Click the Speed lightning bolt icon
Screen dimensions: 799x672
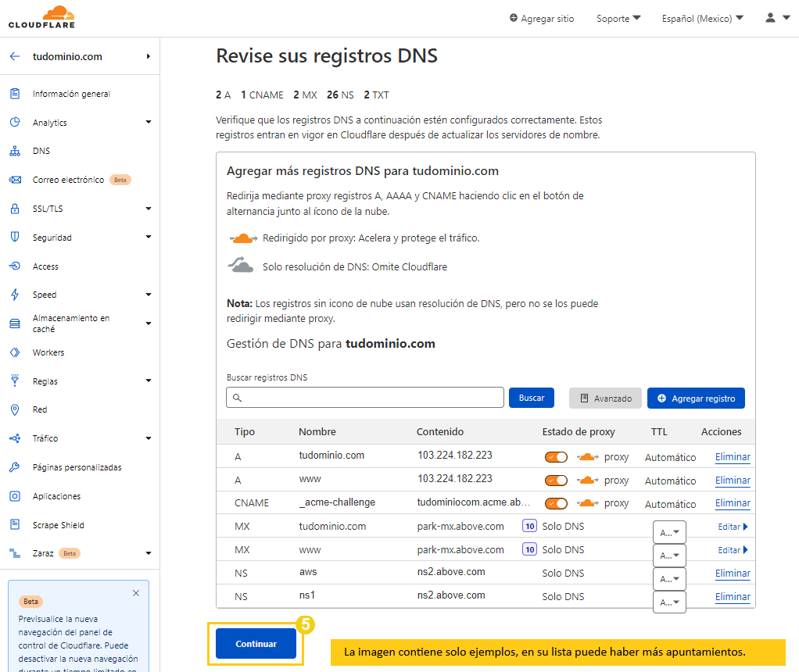coord(16,295)
